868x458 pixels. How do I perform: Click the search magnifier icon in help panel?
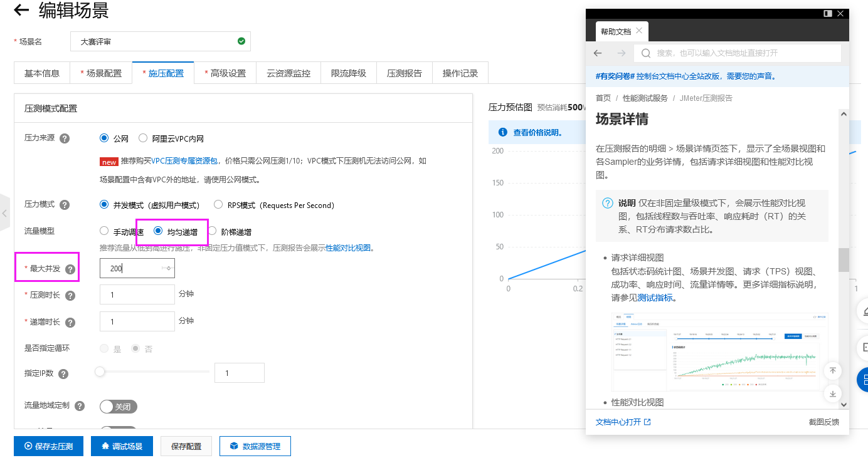click(x=646, y=53)
